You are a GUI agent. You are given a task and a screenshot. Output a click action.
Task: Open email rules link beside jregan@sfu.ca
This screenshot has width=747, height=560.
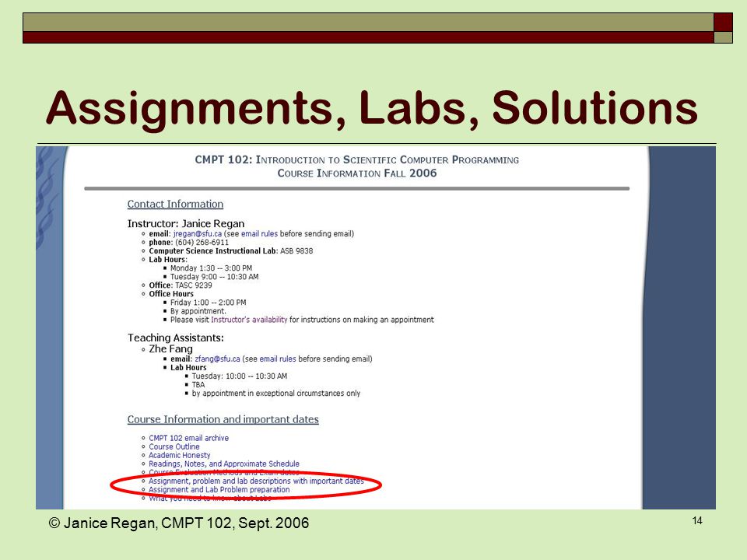tap(259, 234)
